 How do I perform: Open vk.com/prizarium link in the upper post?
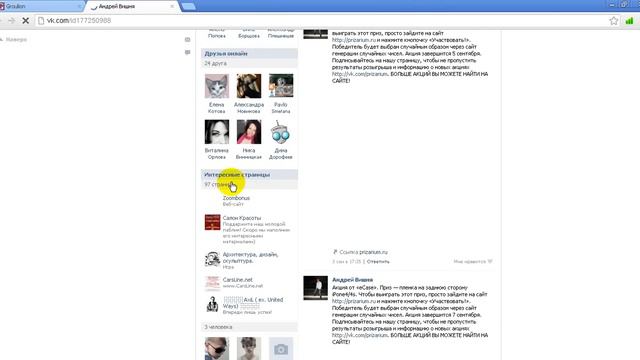click(x=360, y=74)
